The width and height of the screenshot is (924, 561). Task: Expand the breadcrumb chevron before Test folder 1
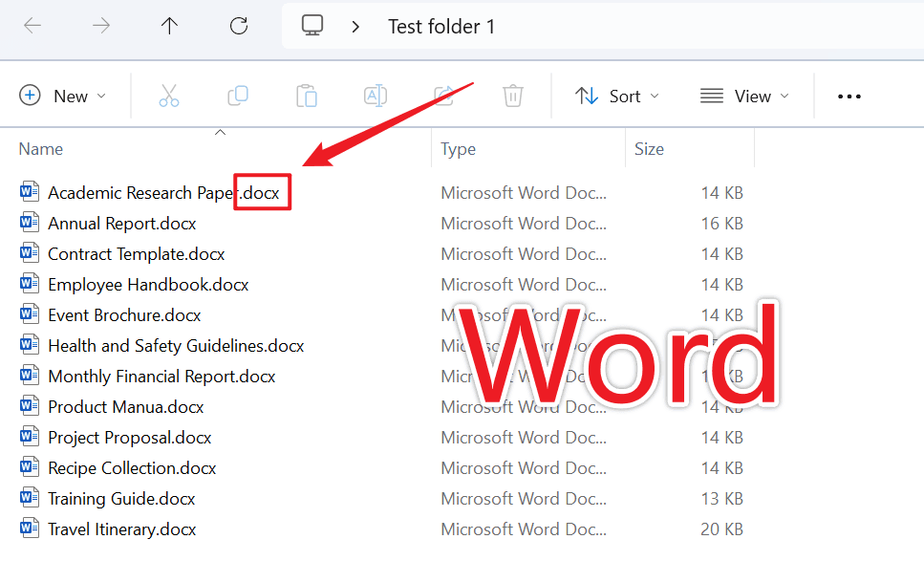pos(355,27)
